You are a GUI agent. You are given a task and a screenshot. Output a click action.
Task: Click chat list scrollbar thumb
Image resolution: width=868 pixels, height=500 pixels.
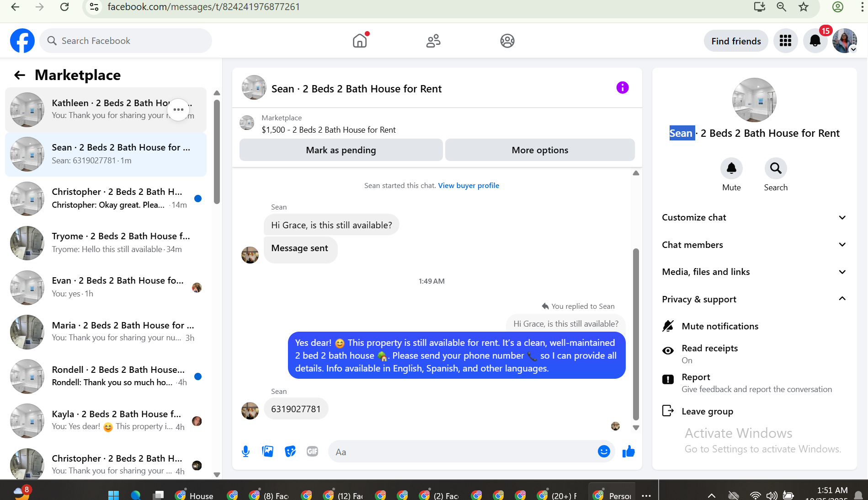tap(217, 151)
